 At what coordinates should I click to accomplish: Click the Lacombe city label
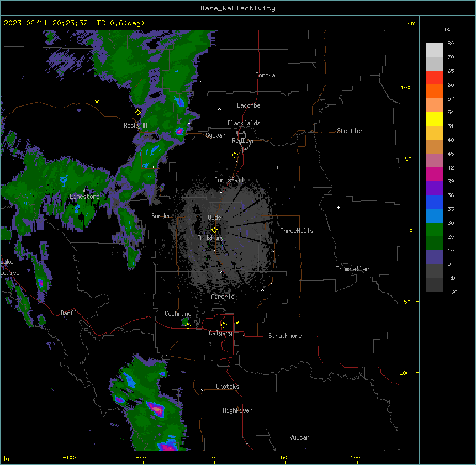click(248, 105)
